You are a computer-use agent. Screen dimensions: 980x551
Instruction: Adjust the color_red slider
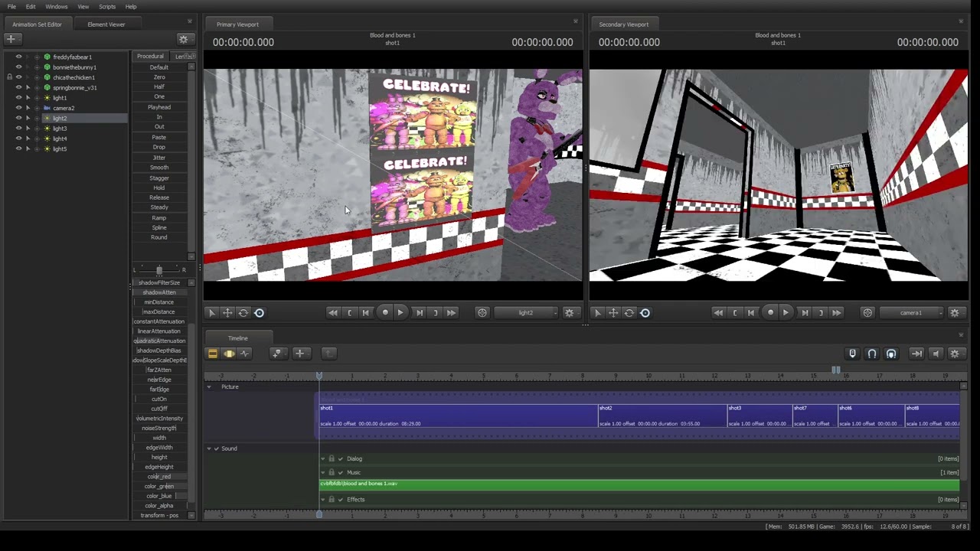click(x=159, y=476)
